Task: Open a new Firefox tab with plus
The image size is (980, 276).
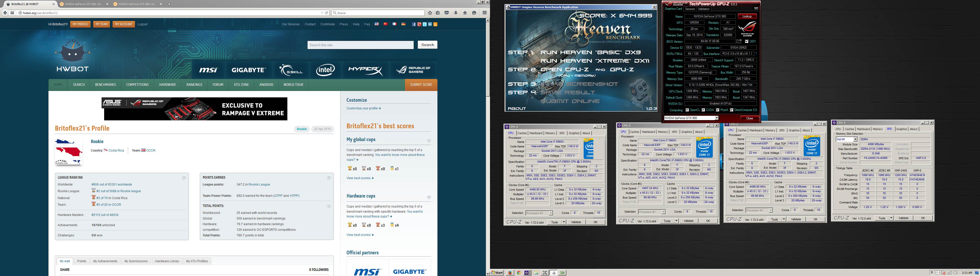Action: coord(169,4)
